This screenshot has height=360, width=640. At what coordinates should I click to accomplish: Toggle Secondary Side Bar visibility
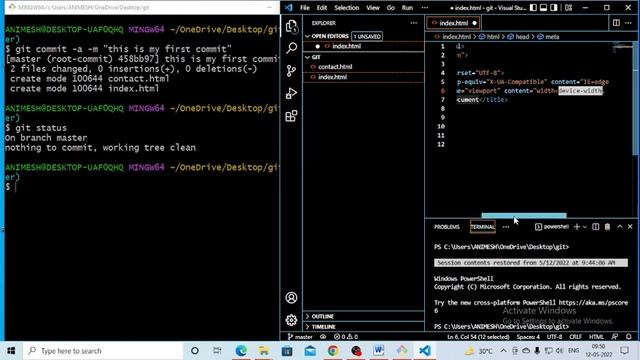tap(554, 7)
